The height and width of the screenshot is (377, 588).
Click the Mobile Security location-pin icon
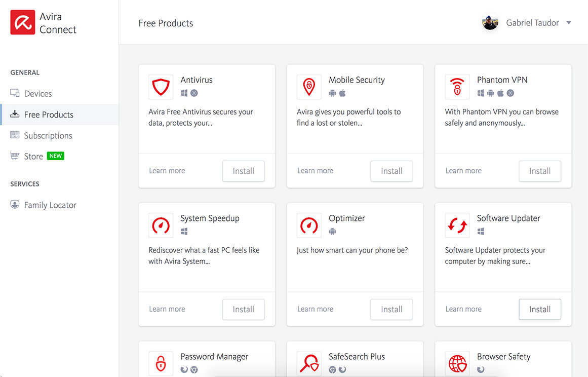[x=309, y=87]
